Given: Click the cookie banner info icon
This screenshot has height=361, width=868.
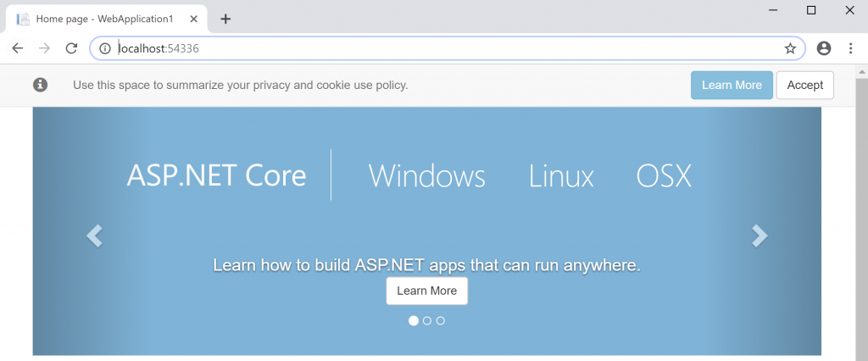Looking at the screenshot, I should point(40,85).
